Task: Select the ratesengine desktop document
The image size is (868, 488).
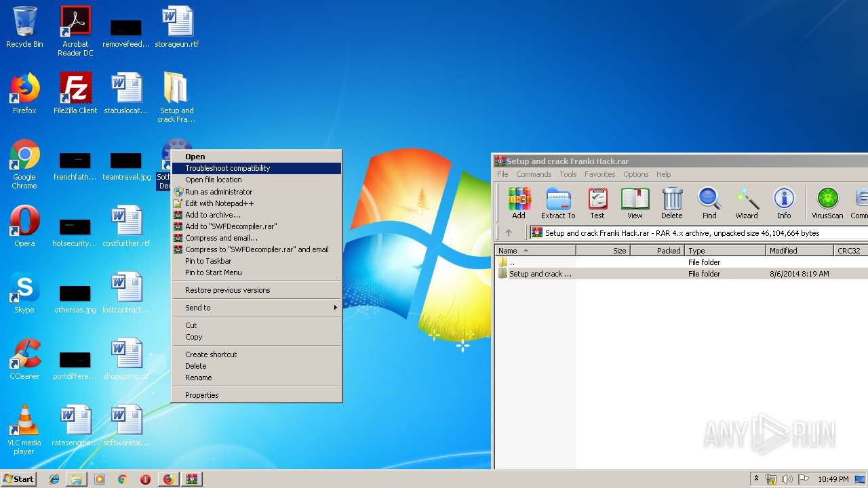Action: (x=75, y=426)
